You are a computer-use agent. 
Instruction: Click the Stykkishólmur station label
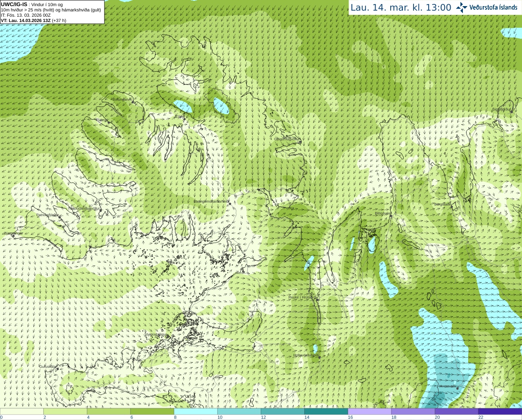click(155, 334)
